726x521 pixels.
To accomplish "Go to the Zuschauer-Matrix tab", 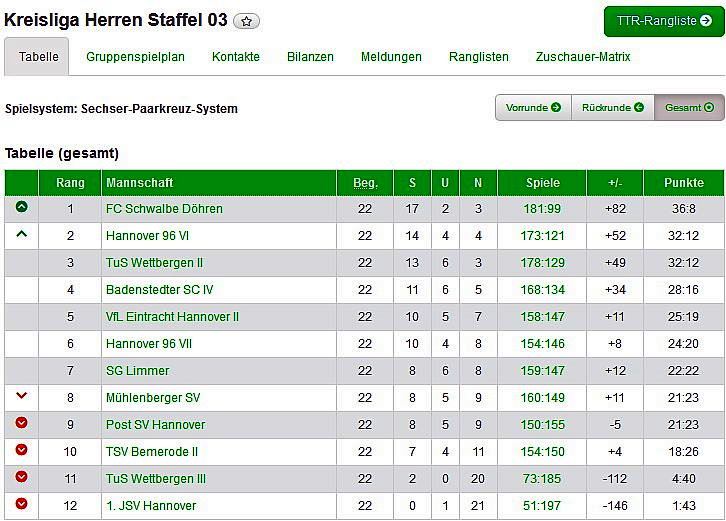I will coord(583,57).
